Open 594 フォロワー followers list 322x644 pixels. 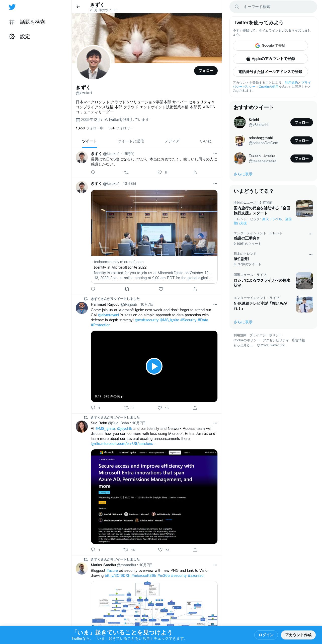click(x=121, y=128)
